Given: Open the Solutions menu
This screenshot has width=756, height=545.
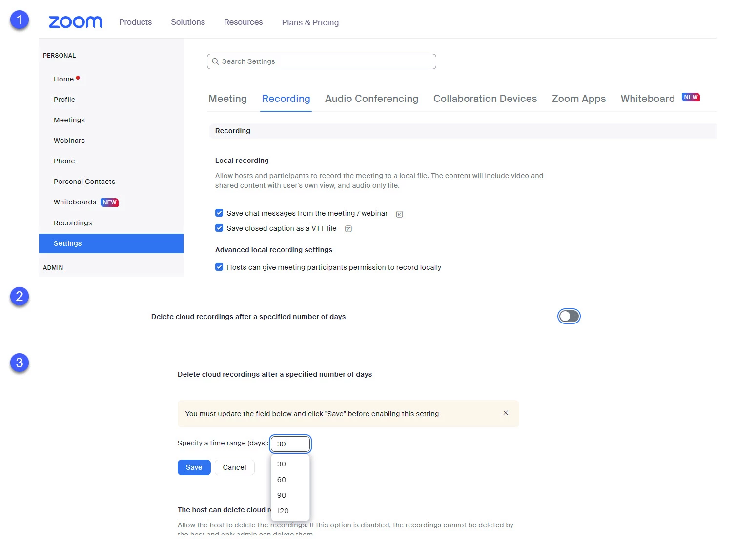Looking at the screenshot, I should click(188, 22).
